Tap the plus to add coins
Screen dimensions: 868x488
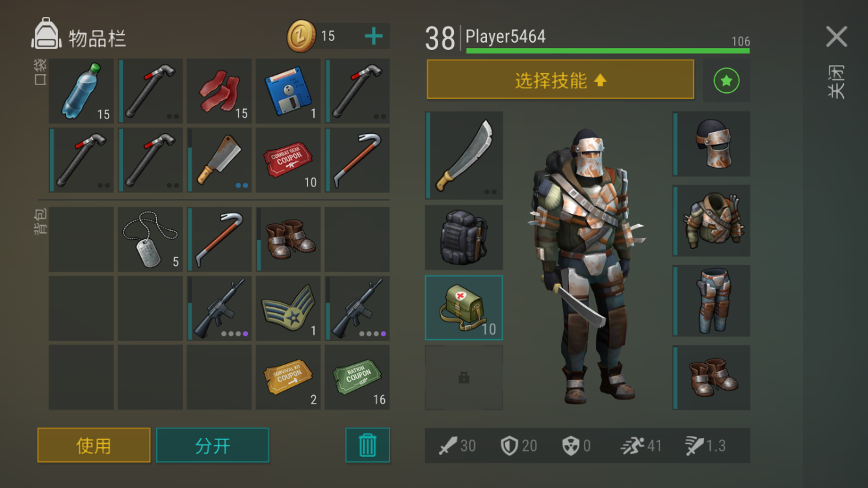click(373, 36)
